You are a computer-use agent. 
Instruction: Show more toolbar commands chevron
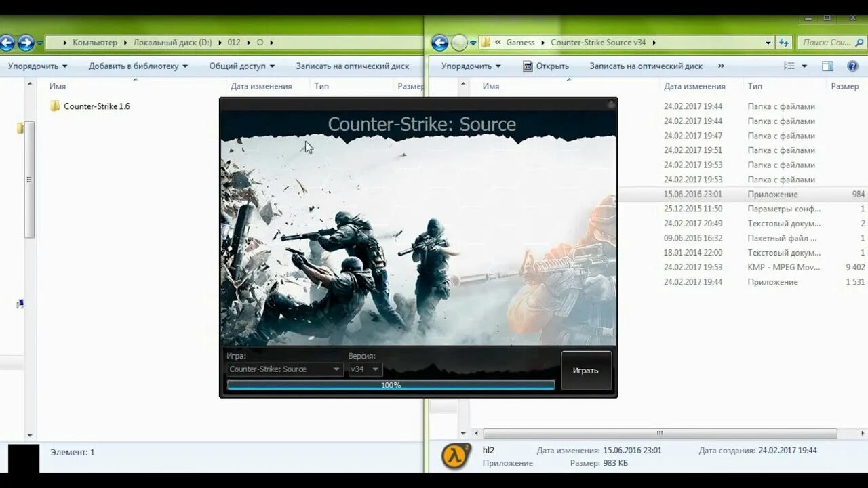(720, 66)
